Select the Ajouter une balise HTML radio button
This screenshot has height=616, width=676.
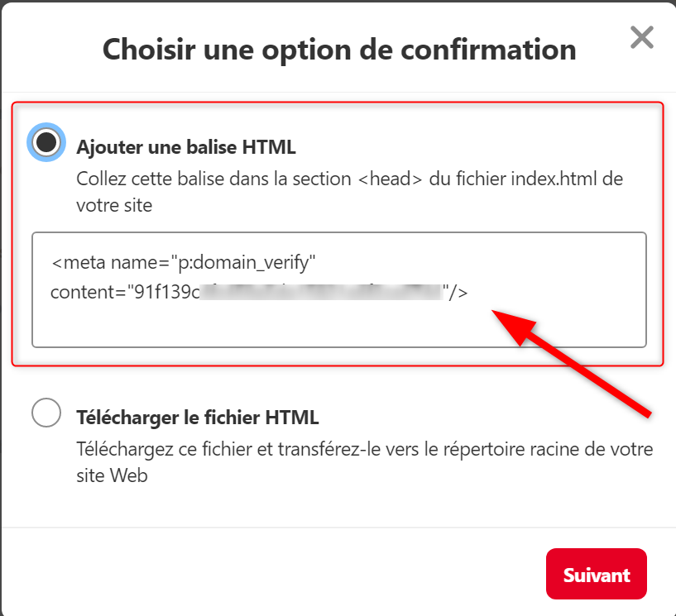(x=46, y=142)
